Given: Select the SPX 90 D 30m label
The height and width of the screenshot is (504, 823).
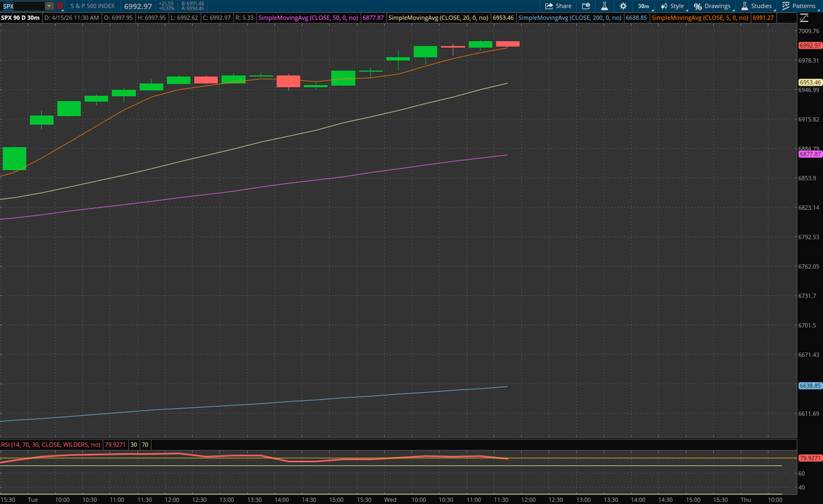Looking at the screenshot, I should [20, 17].
